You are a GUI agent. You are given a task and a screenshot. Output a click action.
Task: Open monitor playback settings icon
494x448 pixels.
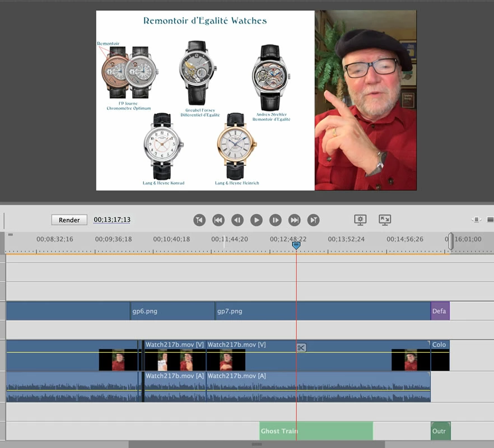(360, 220)
